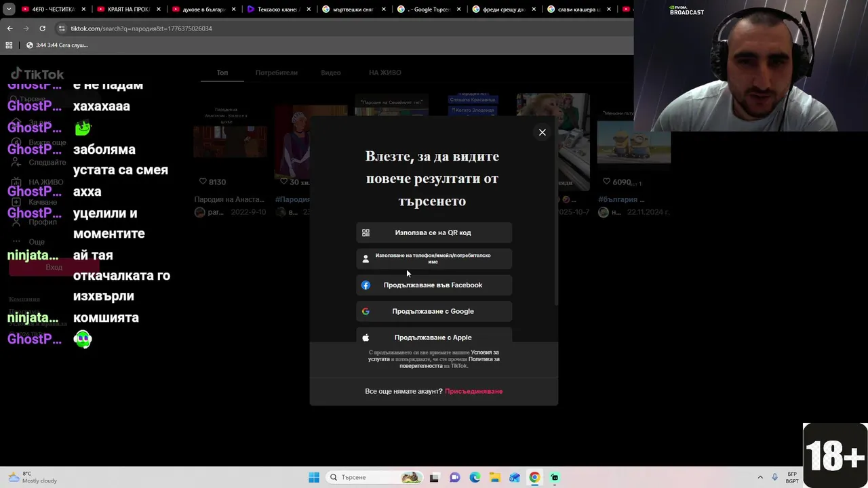The height and width of the screenshot is (488, 868).
Task: Close the мъртвешки сняг tab
Action: point(383,9)
